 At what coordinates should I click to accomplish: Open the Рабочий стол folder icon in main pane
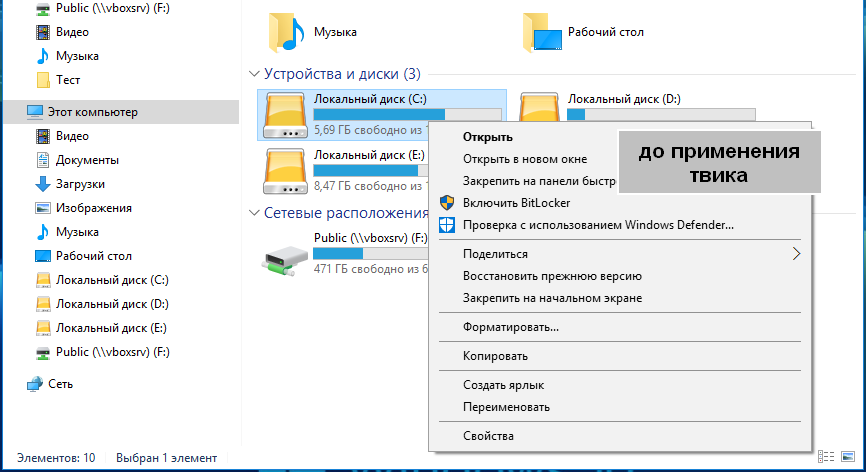coord(542,32)
